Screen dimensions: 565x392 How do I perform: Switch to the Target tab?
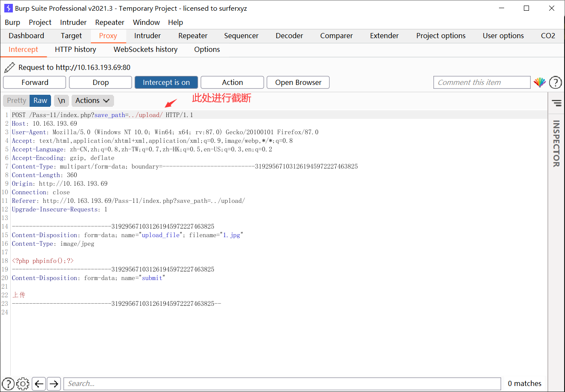[71, 36]
